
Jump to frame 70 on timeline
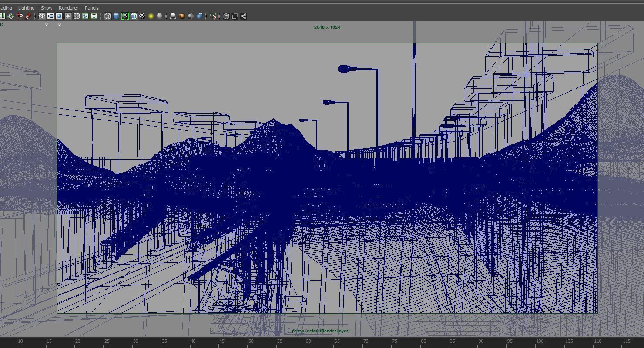(x=366, y=341)
